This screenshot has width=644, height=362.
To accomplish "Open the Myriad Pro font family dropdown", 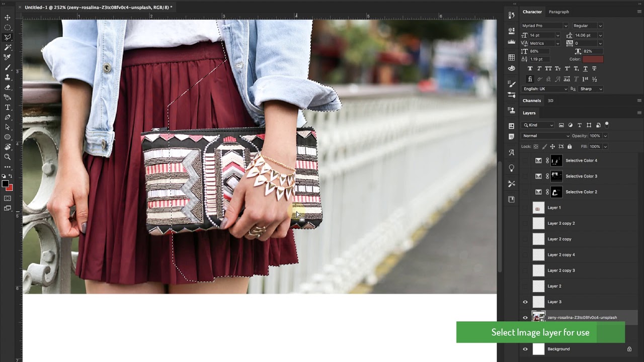I will (545, 26).
